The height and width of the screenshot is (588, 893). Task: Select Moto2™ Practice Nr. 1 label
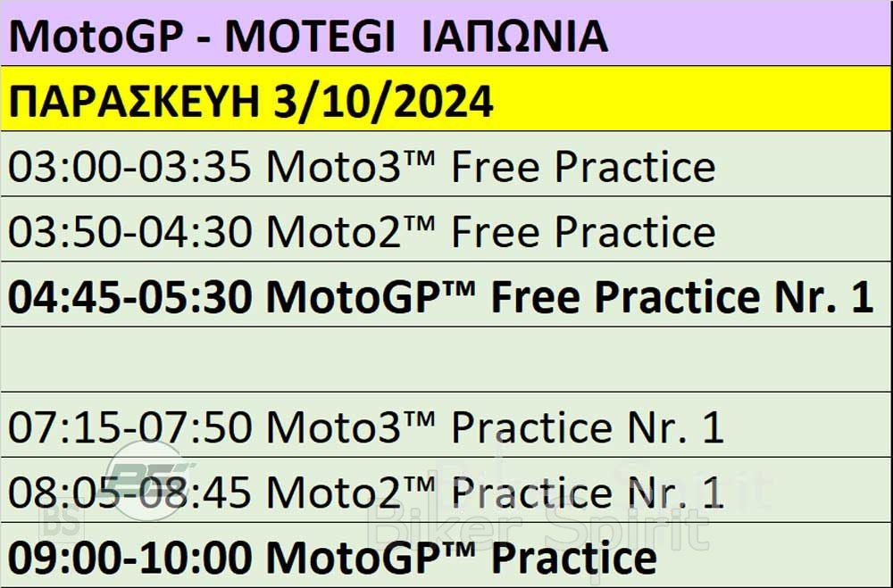coord(495,493)
